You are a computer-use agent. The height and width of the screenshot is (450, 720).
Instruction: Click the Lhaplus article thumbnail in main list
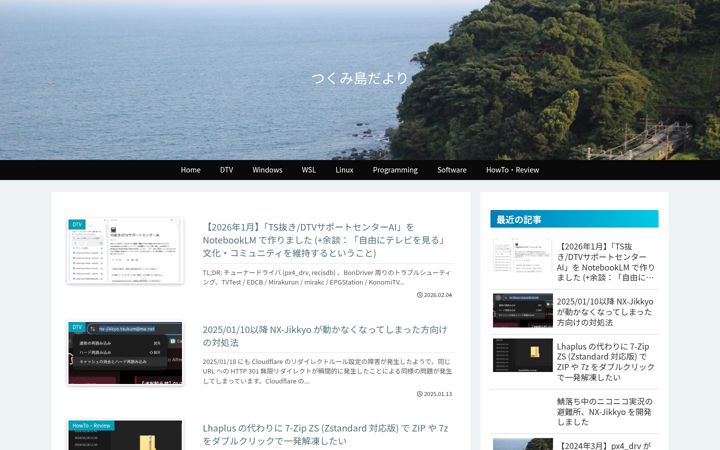[x=125, y=435]
